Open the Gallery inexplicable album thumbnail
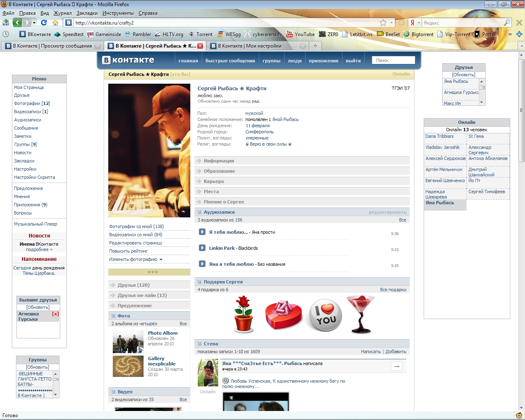Image resolution: width=525 pixels, height=420 pixels. [x=128, y=366]
